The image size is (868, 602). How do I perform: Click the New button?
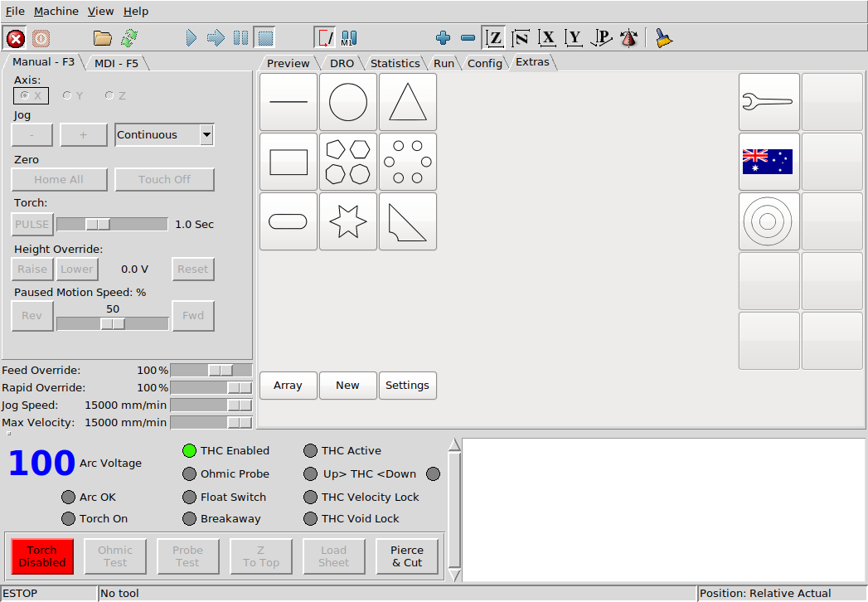[x=347, y=385]
